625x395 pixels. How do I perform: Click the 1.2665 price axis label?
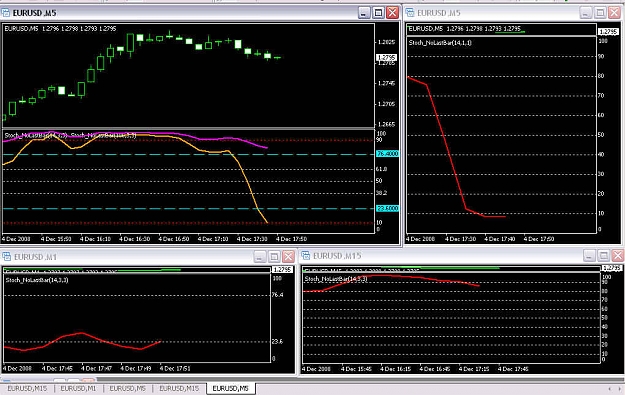[x=387, y=124]
